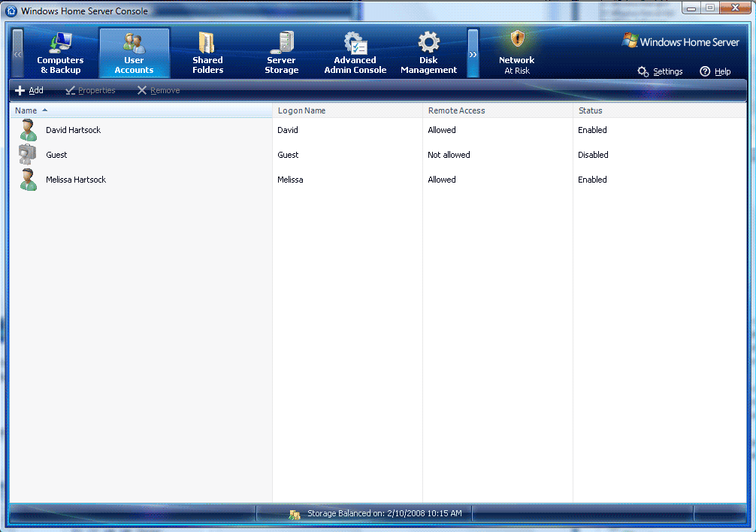Click the Guest row's 'Not allowed' cell
This screenshot has height=532, width=756.
tap(449, 155)
